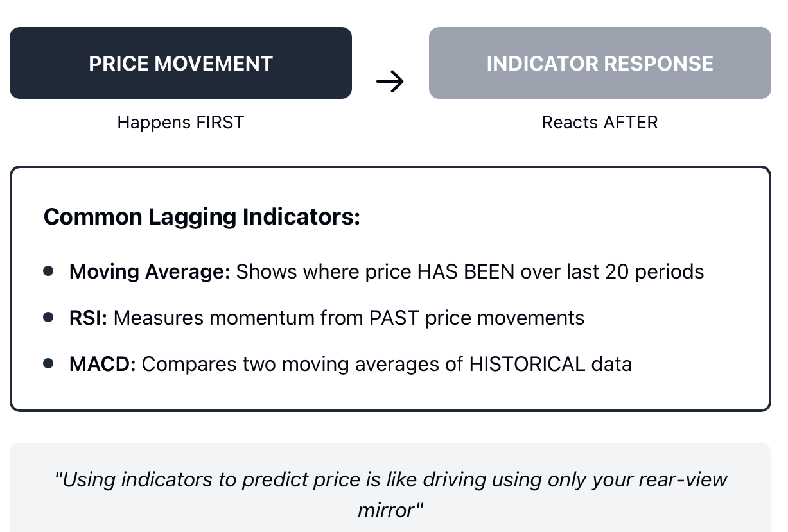Click the Common Lagging Indicators heading
788x532 pixels.
coord(202,217)
